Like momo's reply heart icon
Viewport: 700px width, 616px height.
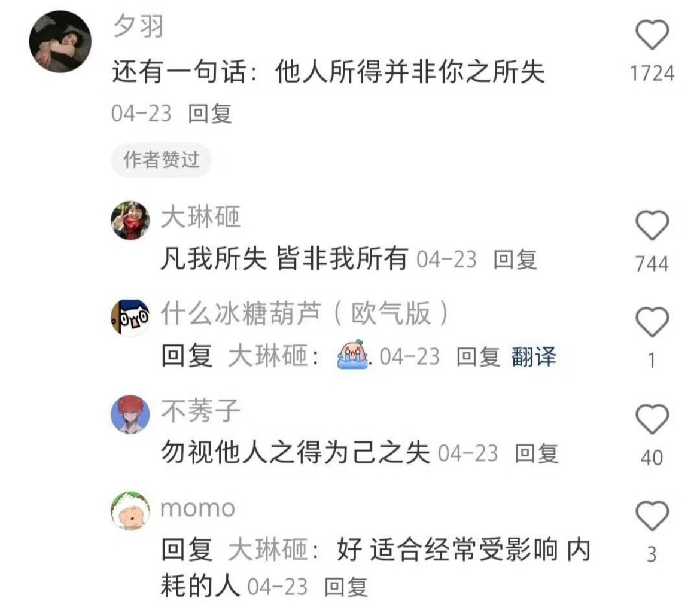coord(652,516)
